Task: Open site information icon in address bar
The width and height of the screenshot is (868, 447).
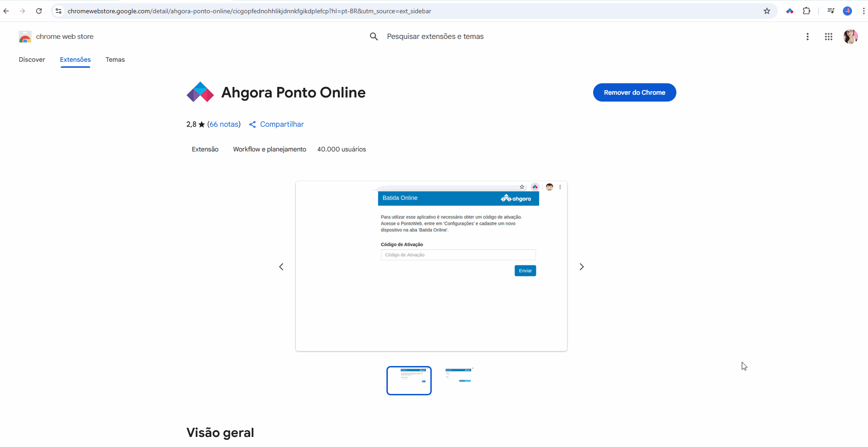Action: [x=59, y=11]
